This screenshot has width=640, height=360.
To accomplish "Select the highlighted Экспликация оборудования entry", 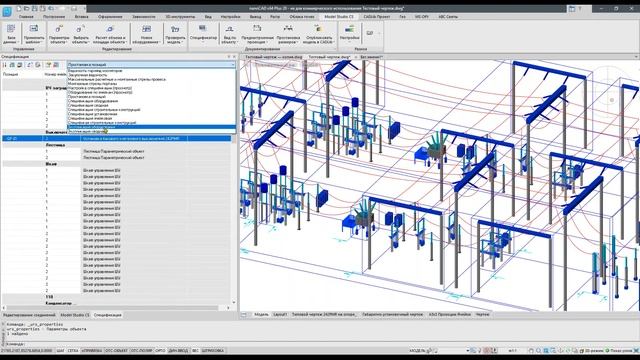I will [x=151, y=127].
